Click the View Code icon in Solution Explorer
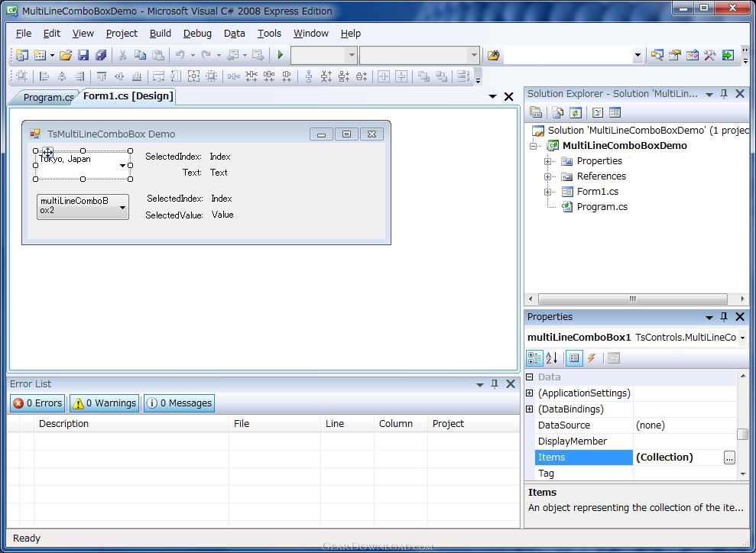756x553 pixels. [x=597, y=113]
